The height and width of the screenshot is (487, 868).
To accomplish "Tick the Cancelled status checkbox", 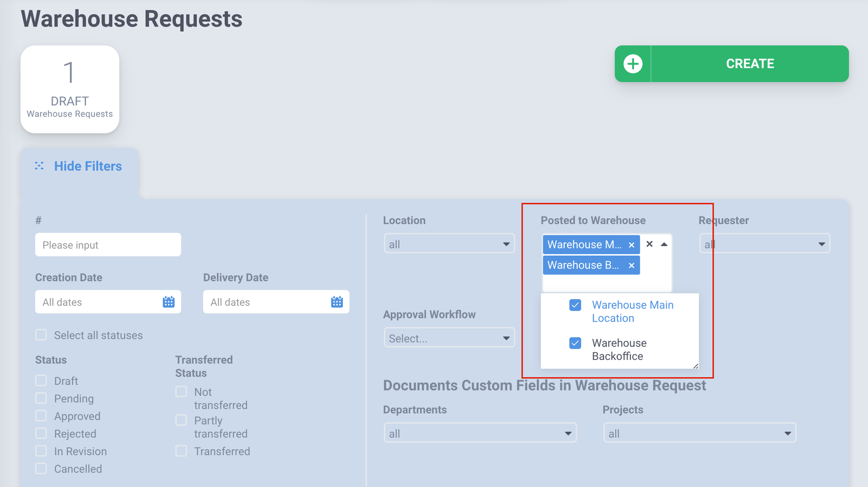I will (41, 469).
